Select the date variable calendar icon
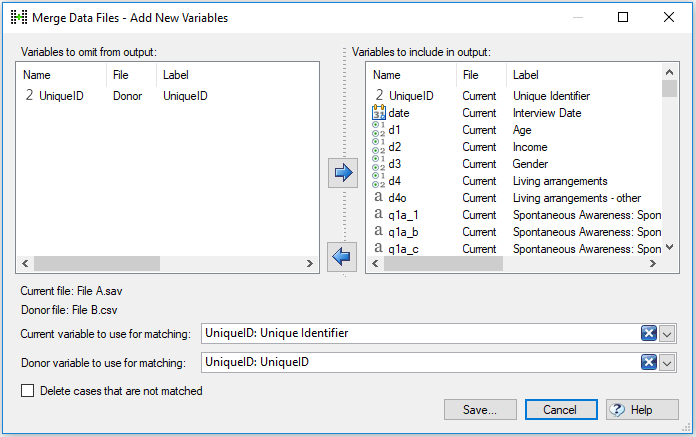This screenshot has width=696, height=437. pos(378,113)
